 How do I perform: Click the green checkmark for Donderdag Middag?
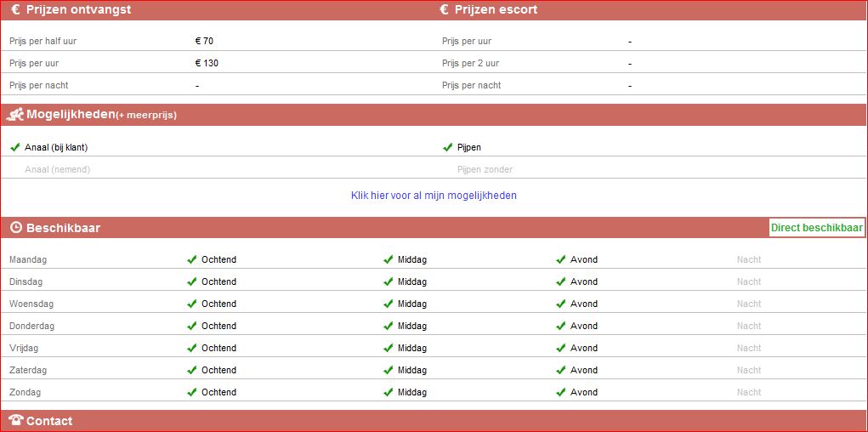click(x=388, y=326)
